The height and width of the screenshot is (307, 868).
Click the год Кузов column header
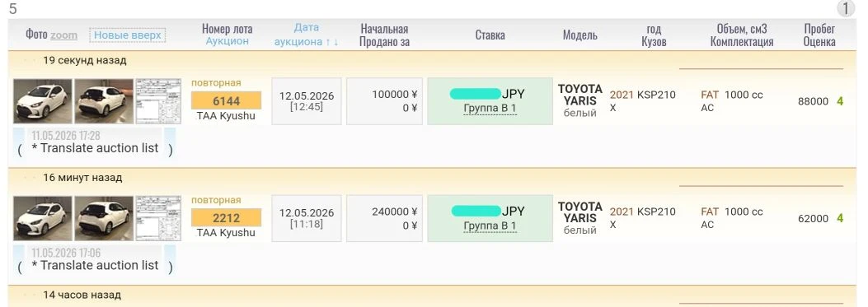click(x=654, y=35)
